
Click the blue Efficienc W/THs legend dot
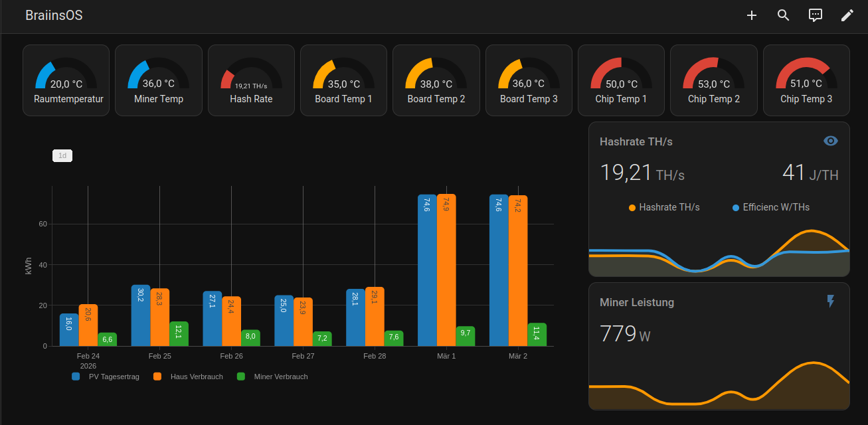pyautogui.click(x=736, y=208)
